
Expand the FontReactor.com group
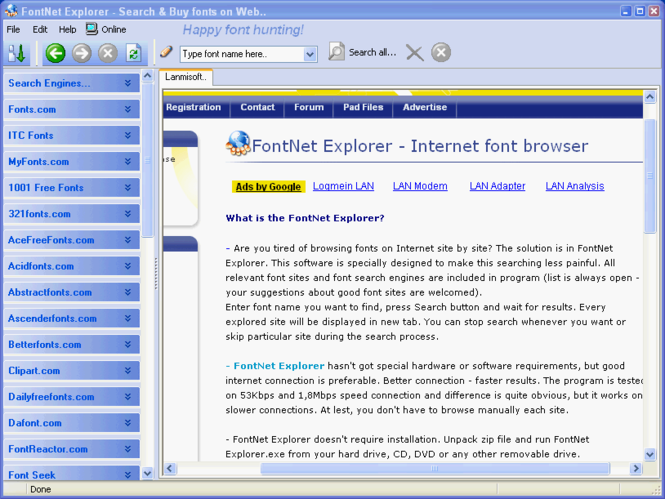[x=71, y=449]
